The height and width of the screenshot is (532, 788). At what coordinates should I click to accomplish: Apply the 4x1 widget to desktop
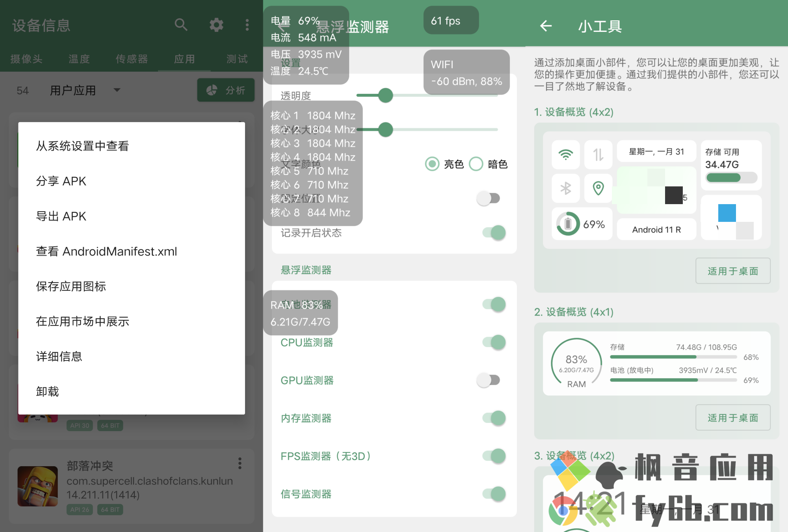click(733, 417)
